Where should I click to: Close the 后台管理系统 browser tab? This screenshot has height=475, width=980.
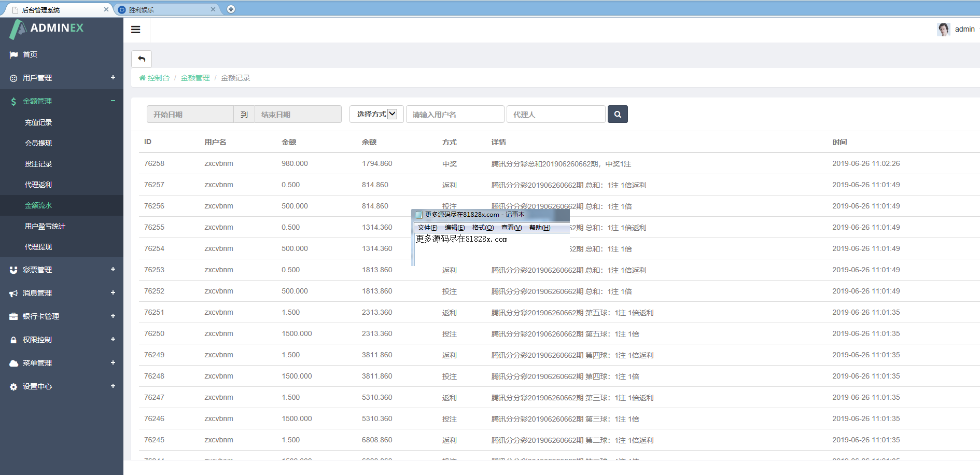pos(106,9)
